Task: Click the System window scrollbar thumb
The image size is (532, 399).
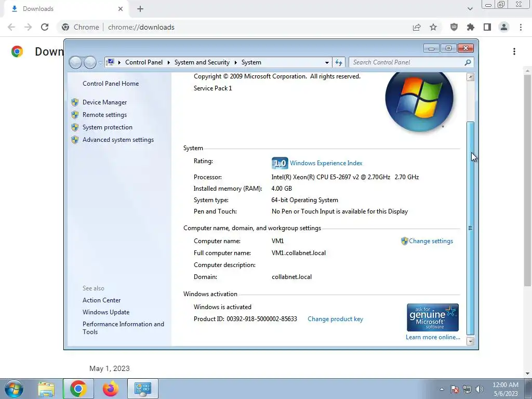Action: tap(470, 229)
